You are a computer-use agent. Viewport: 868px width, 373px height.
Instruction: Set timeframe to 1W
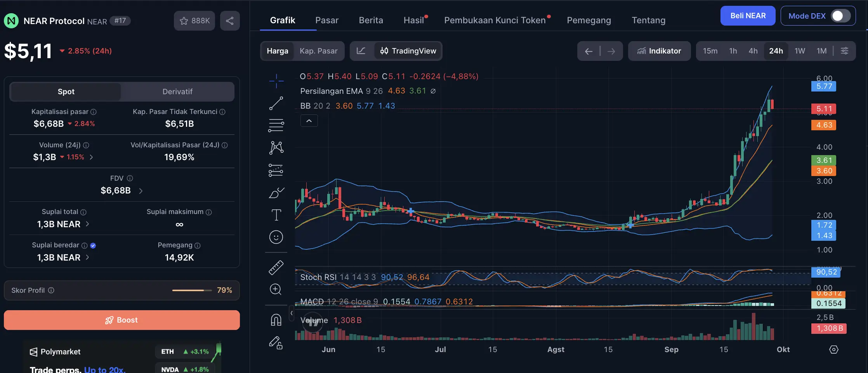point(800,51)
